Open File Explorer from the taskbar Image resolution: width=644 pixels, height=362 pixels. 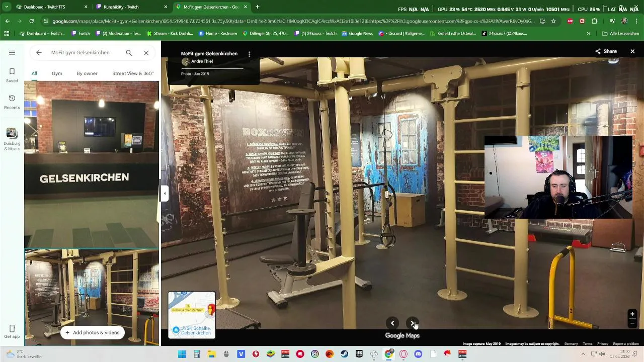211,354
